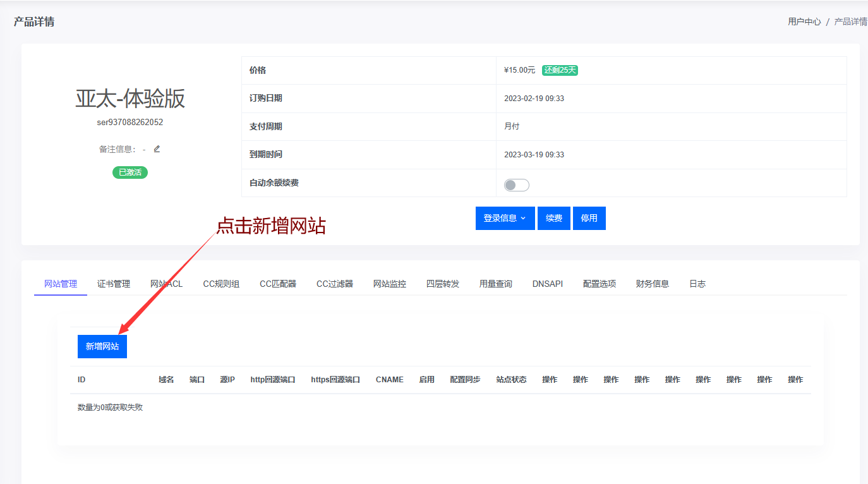Viewport: 868px width, 484px height.
Task: Click the 续费 renew button
Action: pos(554,218)
